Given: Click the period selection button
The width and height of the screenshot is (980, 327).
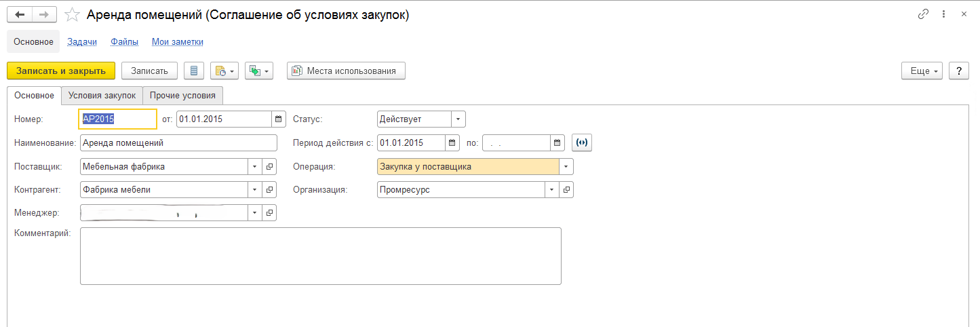Looking at the screenshot, I should (582, 142).
